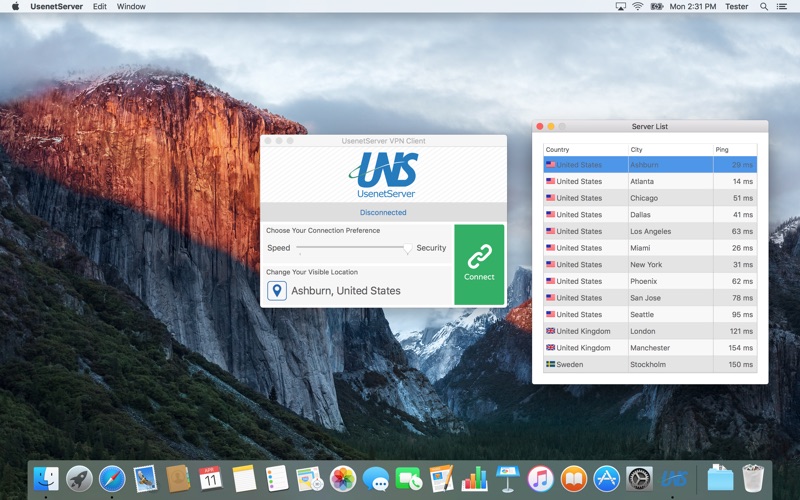Open the Edit menu
The width and height of the screenshot is (800, 500).
pyautogui.click(x=100, y=6)
